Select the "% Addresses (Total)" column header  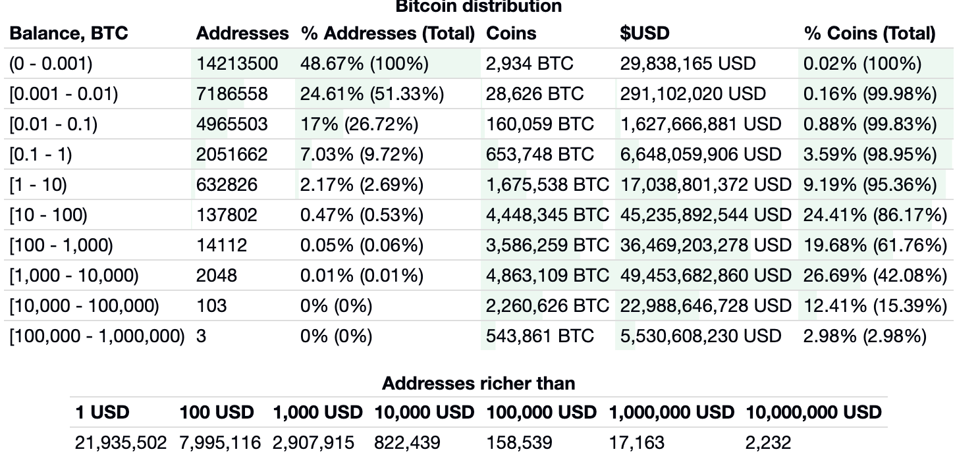387,33
